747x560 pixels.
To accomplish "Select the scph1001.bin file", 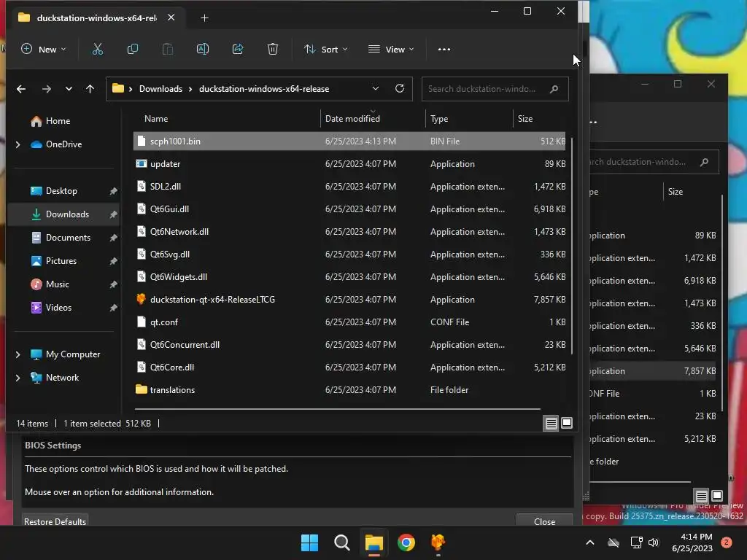I will click(349, 141).
